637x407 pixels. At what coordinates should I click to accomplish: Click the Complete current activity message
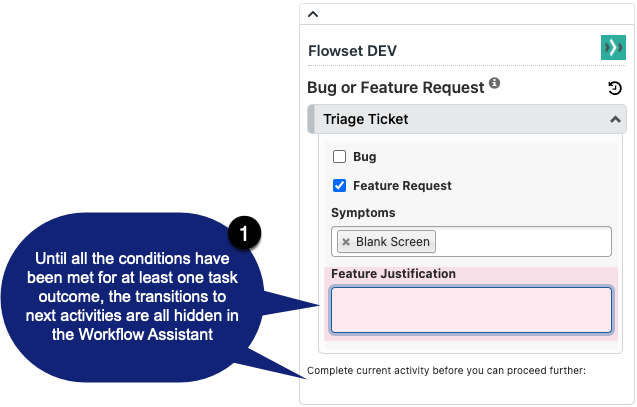[446, 370]
